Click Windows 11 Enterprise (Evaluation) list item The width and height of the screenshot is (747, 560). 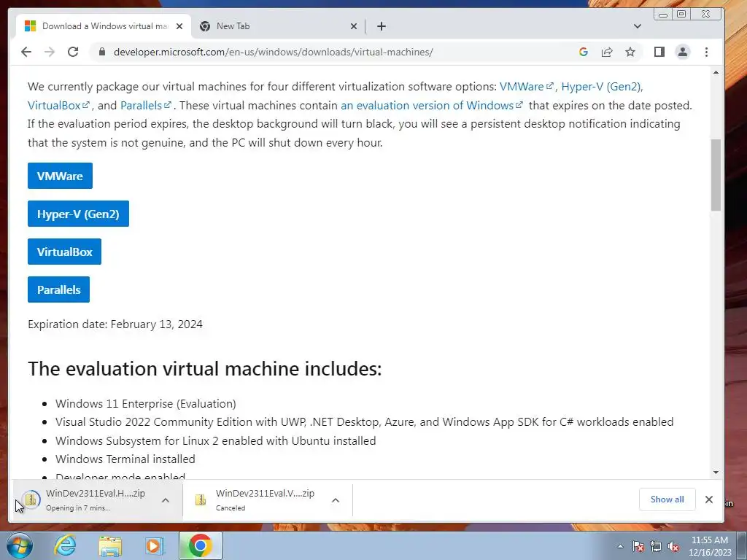pyautogui.click(x=146, y=403)
